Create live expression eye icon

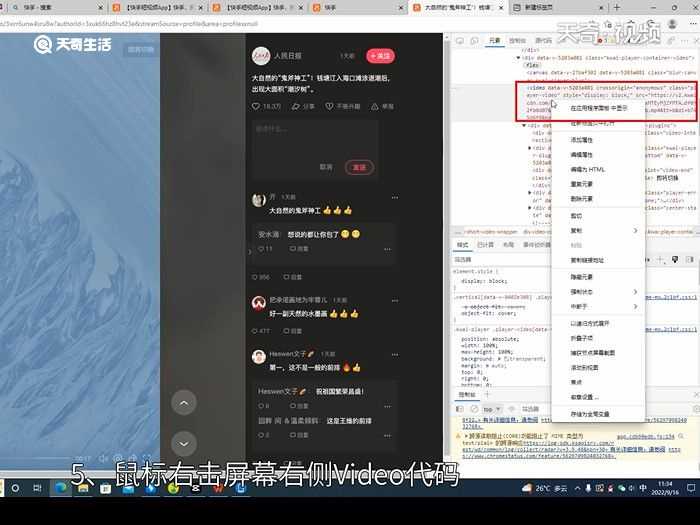(512, 409)
